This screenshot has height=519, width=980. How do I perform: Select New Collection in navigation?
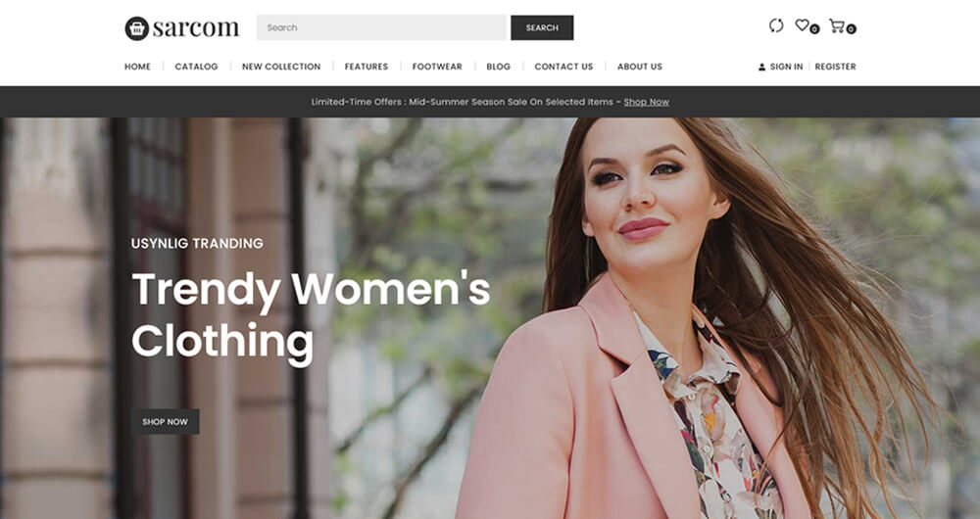click(x=281, y=67)
